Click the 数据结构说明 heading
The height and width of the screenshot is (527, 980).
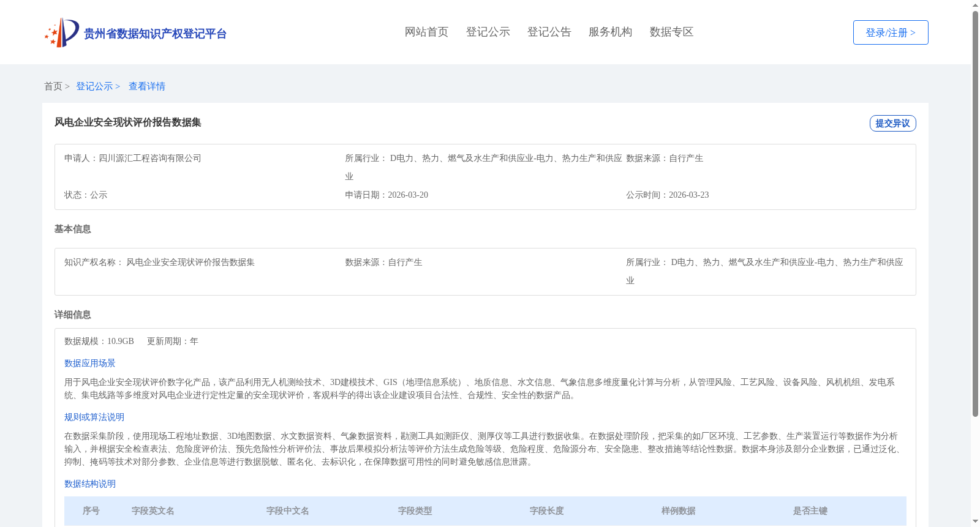pyautogui.click(x=90, y=484)
